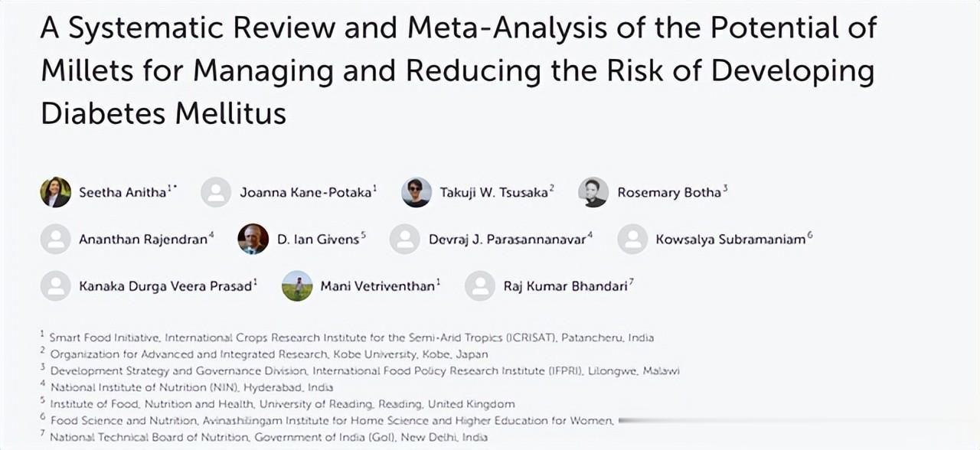Click D. Ian Givens's profile photo

[253, 239]
